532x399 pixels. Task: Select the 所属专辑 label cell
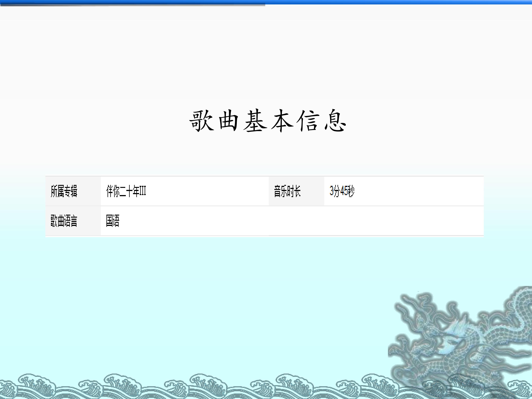[73, 191]
